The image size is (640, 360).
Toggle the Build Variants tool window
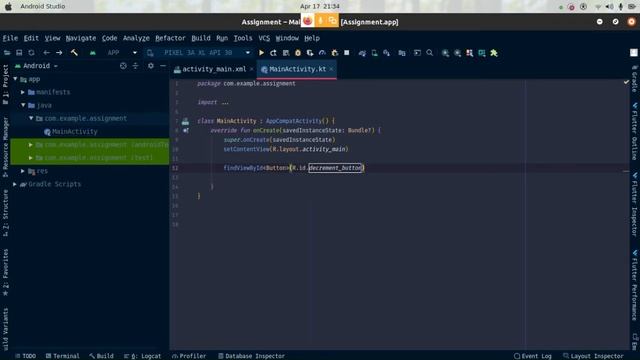point(5,329)
